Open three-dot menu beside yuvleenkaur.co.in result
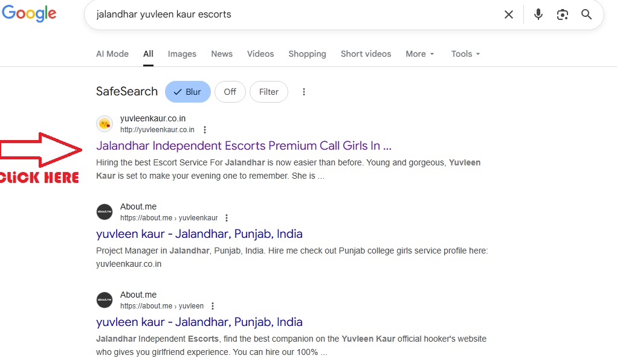 point(205,130)
